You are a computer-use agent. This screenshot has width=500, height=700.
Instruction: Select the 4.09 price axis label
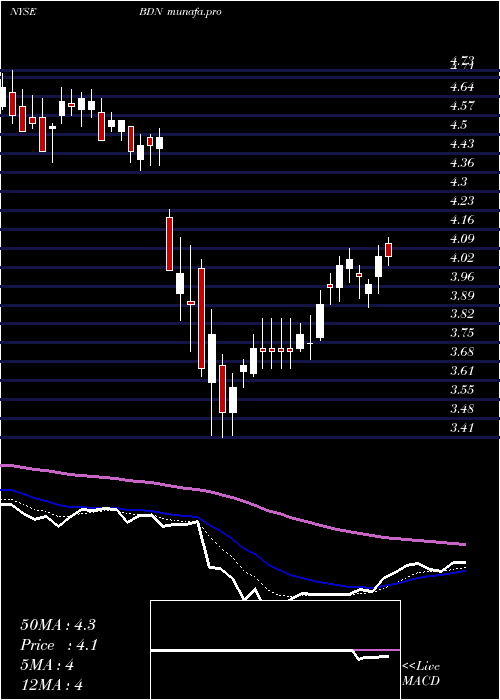[x=462, y=238]
